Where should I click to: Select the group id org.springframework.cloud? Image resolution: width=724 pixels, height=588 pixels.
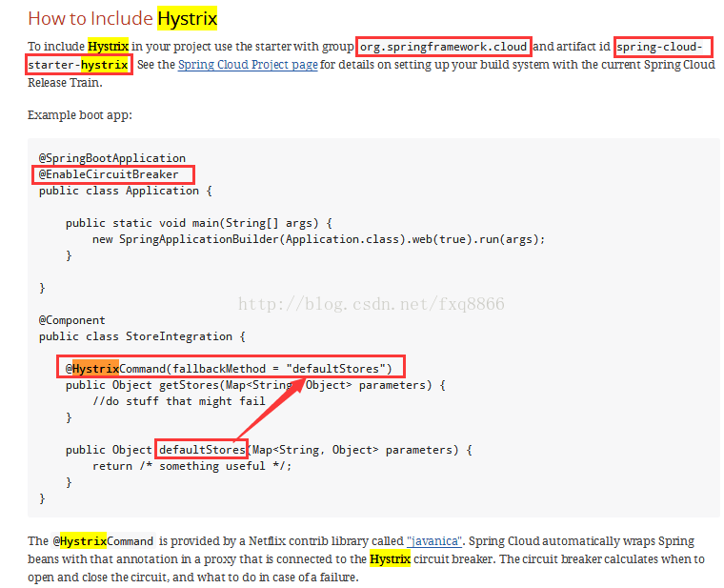443,47
